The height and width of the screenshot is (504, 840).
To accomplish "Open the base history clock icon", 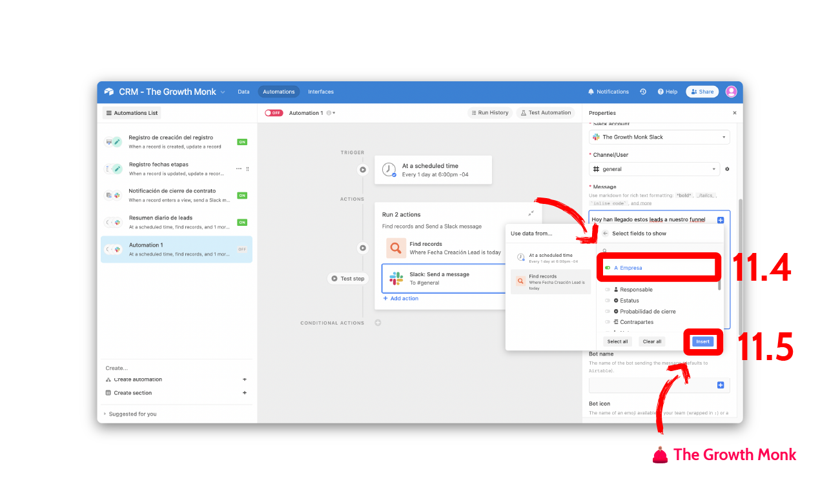I will point(643,92).
